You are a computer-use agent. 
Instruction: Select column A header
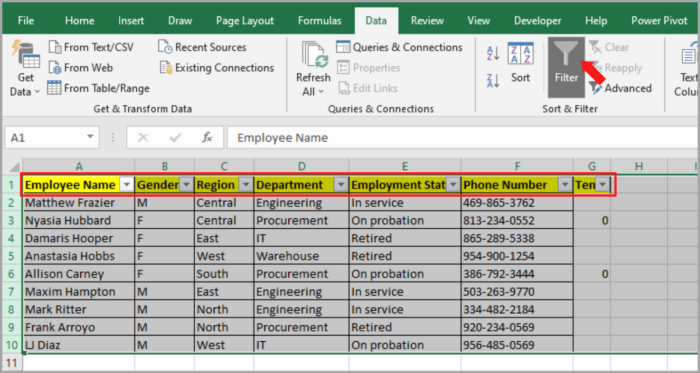pos(79,166)
